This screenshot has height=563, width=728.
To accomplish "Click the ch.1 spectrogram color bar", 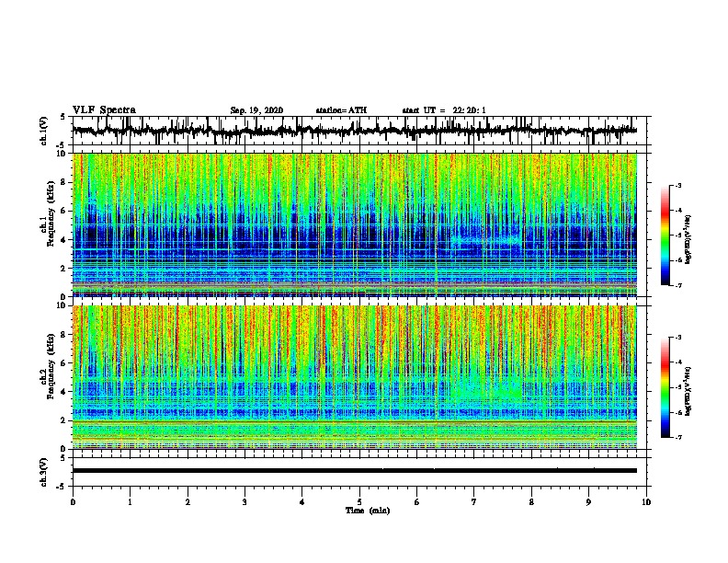I will click(x=665, y=236).
